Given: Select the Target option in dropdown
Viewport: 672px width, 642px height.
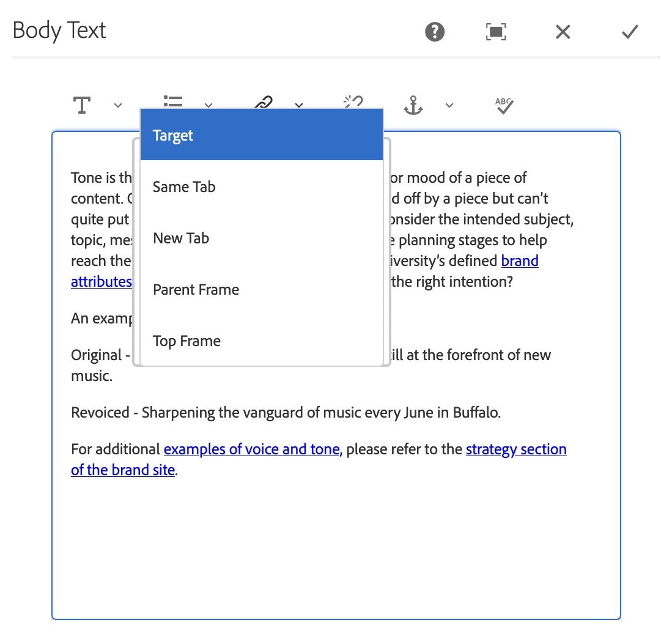Looking at the screenshot, I should tap(262, 135).
